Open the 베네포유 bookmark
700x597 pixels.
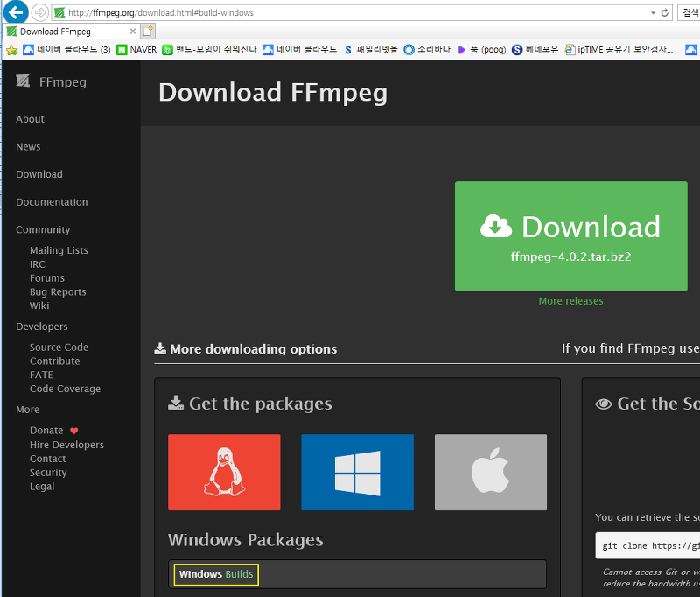pyautogui.click(x=535, y=50)
